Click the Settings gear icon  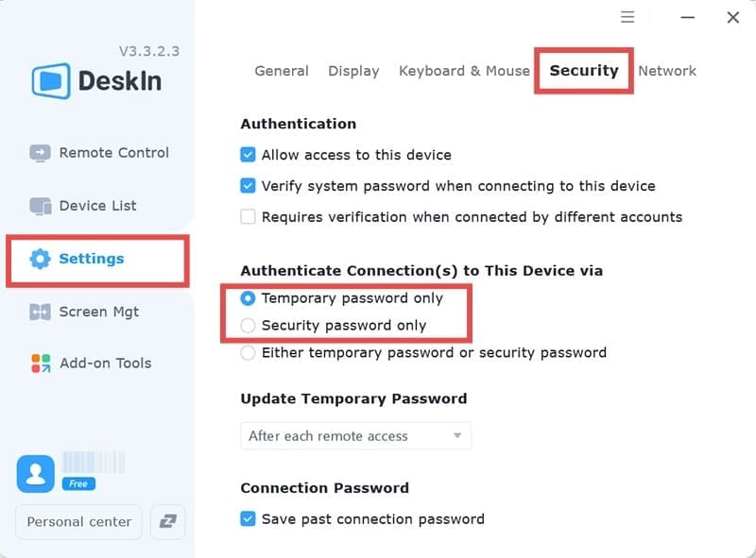pyautogui.click(x=40, y=259)
